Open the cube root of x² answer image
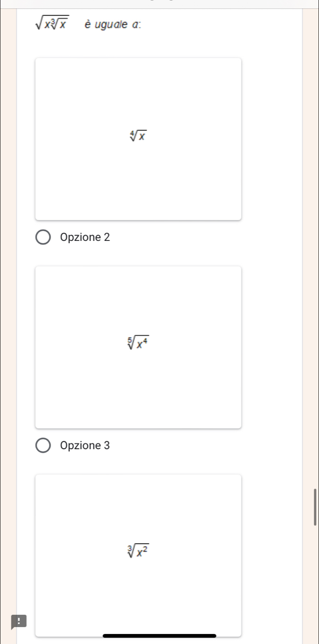 (138, 555)
